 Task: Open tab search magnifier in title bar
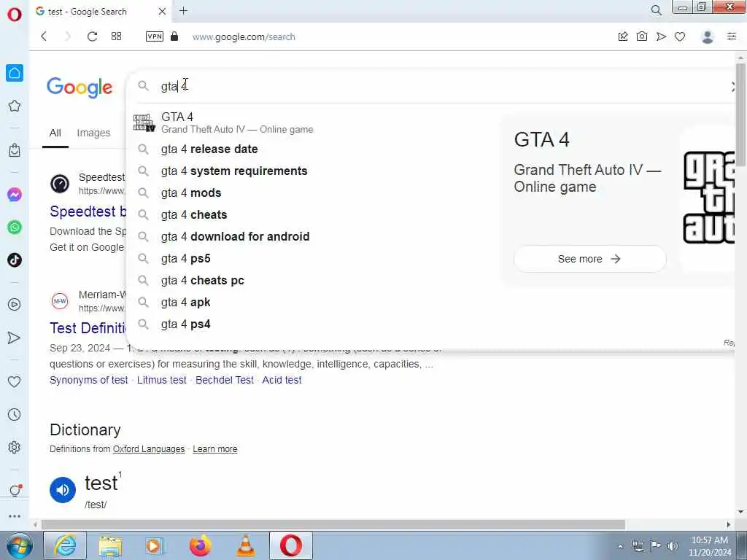[657, 10]
